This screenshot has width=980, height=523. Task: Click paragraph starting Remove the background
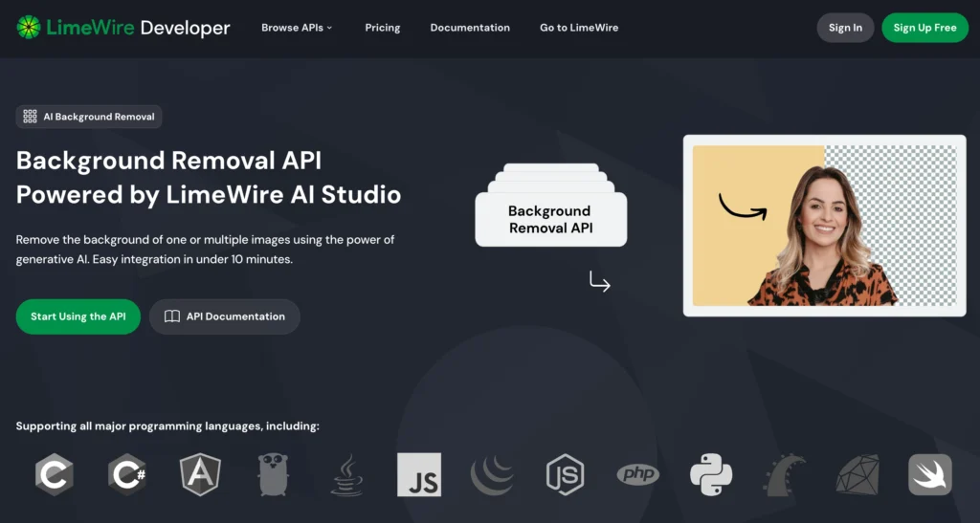tap(205, 249)
